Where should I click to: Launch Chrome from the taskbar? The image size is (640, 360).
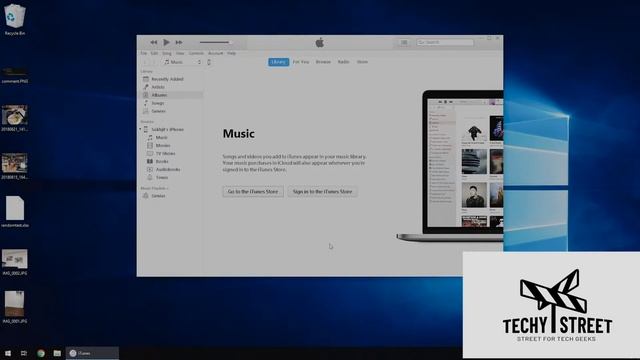[x=41, y=353]
